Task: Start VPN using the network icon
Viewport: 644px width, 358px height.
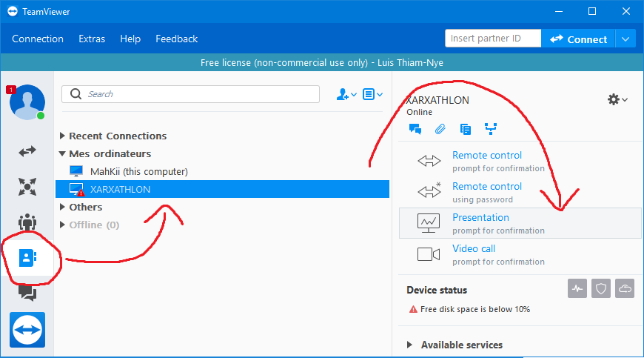Action: point(490,129)
